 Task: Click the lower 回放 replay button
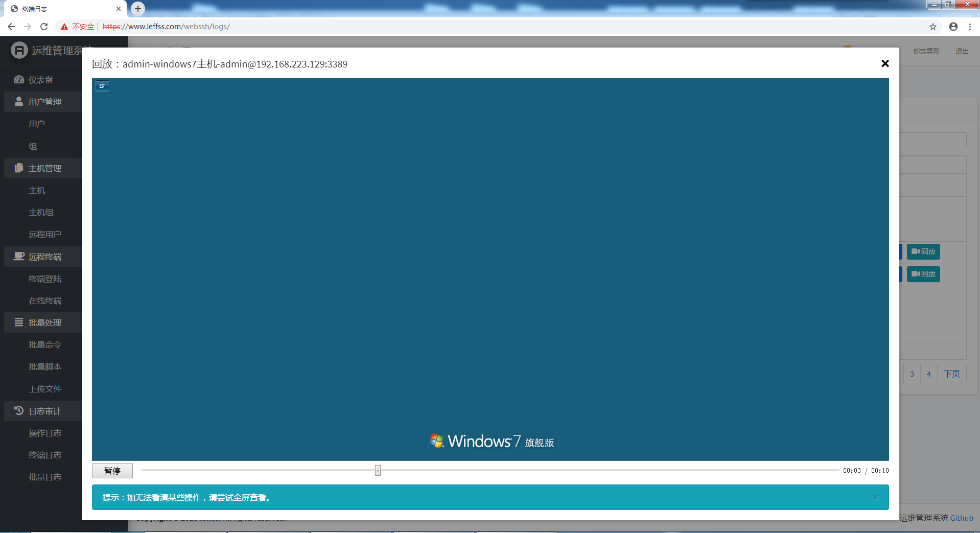923,274
